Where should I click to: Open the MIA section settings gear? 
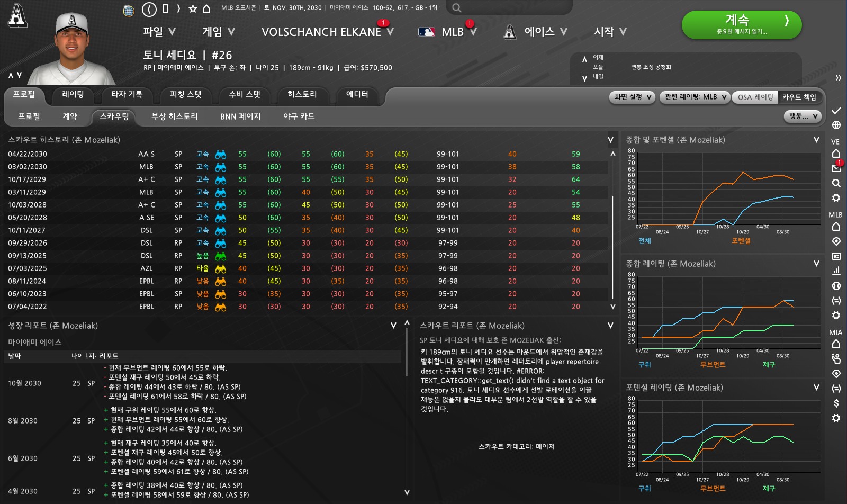click(x=836, y=418)
